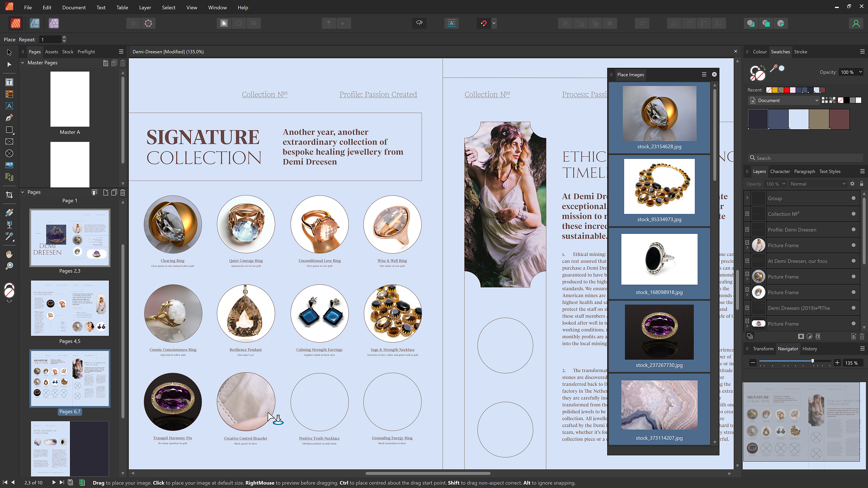This screenshot has height=488, width=868.
Task: Hide the At Demi Dreesen text layer
Action: click(x=853, y=261)
